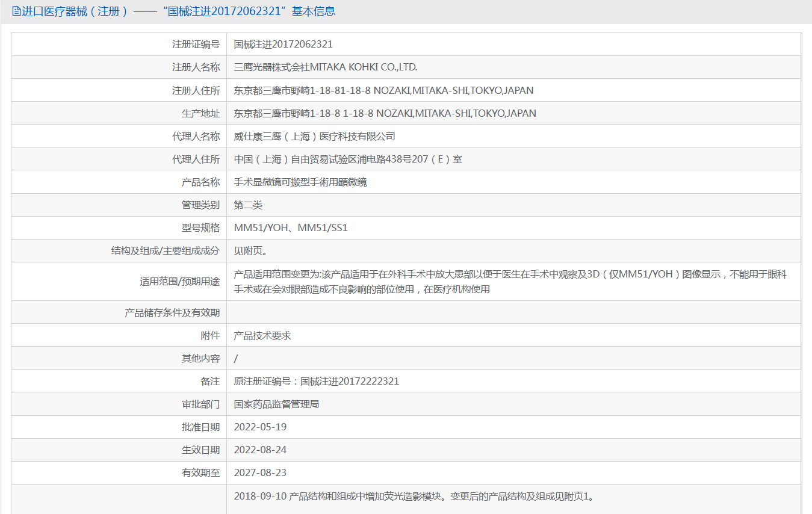Click the document icon before the page title
The height and width of the screenshot is (514, 812).
pyautogui.click(x=16, y=11)
